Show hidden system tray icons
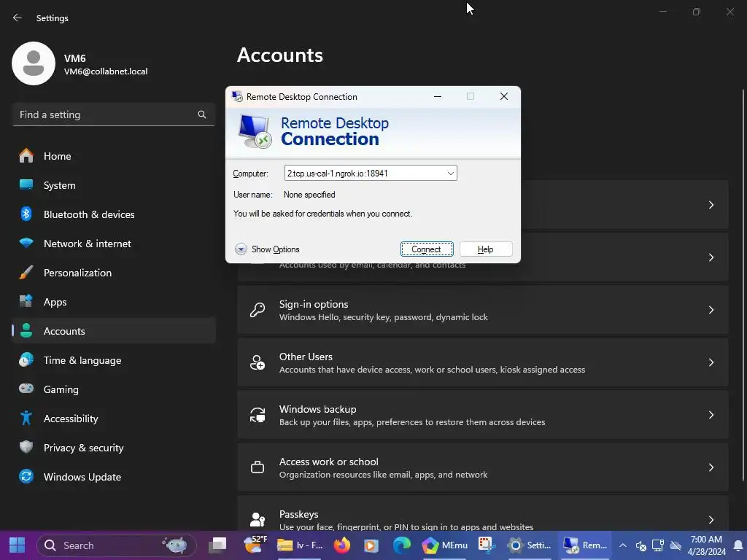Image resolution: width=747 pixels, height=560 pixels. click(x=623, y=545)
